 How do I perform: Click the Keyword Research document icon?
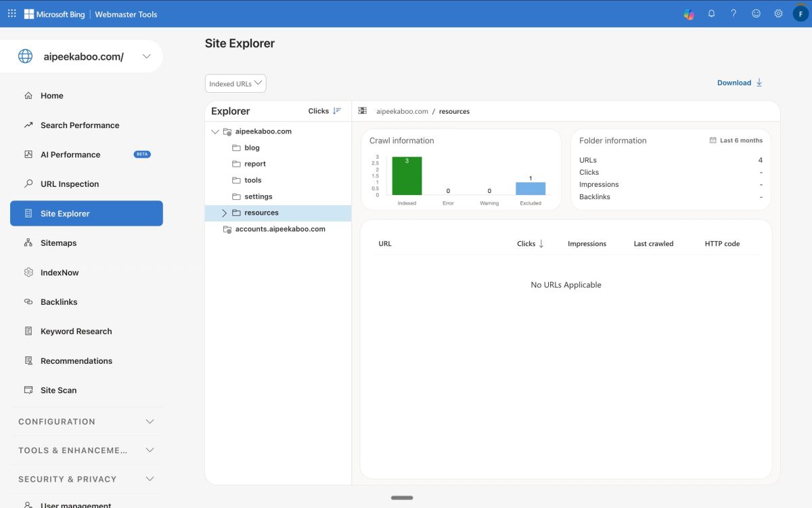coord(28,331)
